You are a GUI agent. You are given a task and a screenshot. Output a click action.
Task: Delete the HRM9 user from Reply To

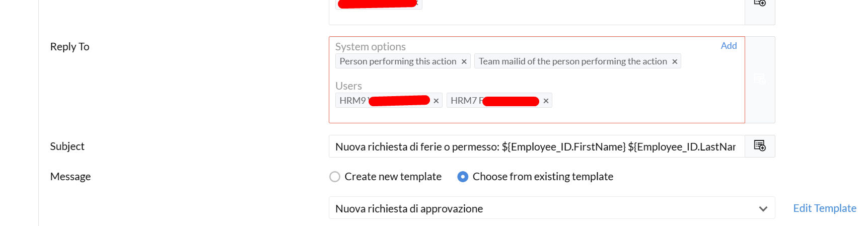436,101
